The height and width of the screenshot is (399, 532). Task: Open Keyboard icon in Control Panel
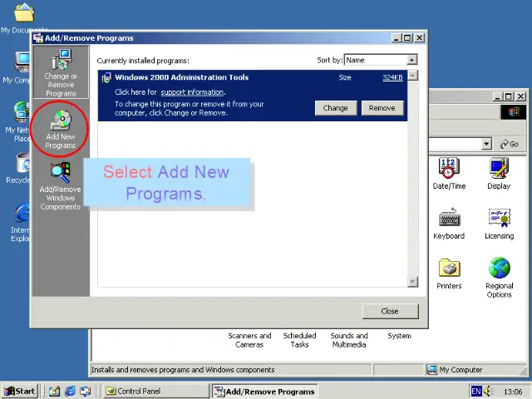[x=449, y=224]
